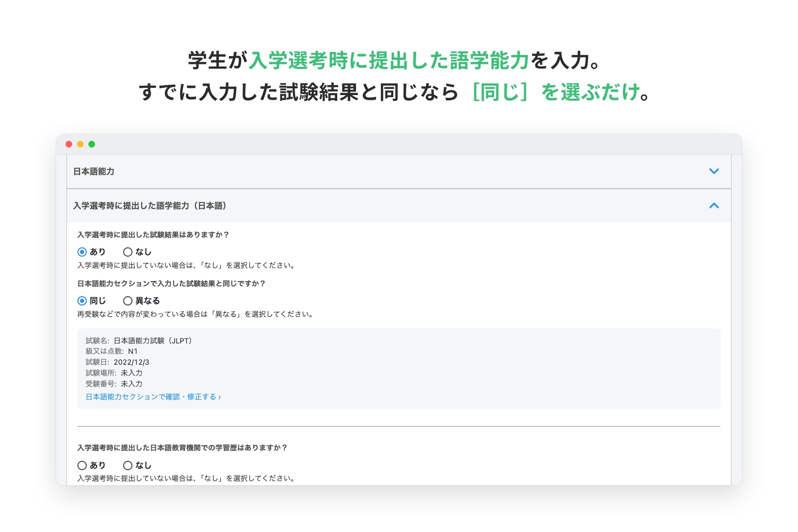Click 級又は点数: N1 text
Screen dimensions: 798x532
pyautogui.click(x=112, y=351)
